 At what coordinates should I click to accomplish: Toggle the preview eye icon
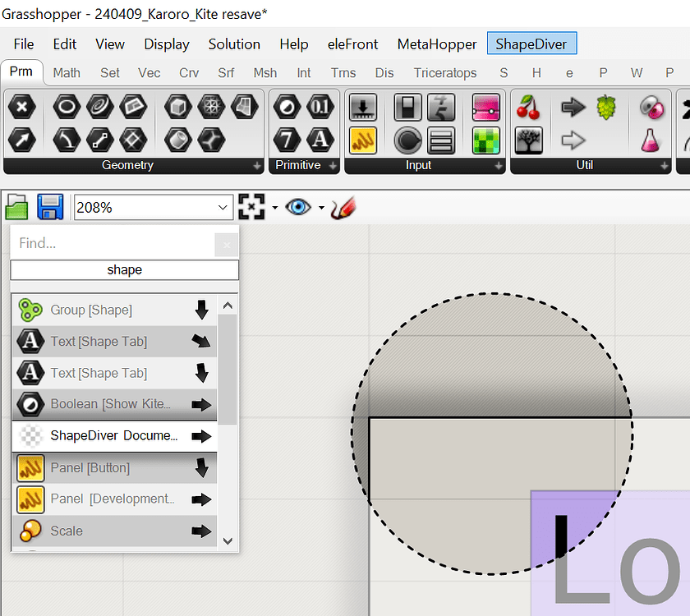click(298, 207)
